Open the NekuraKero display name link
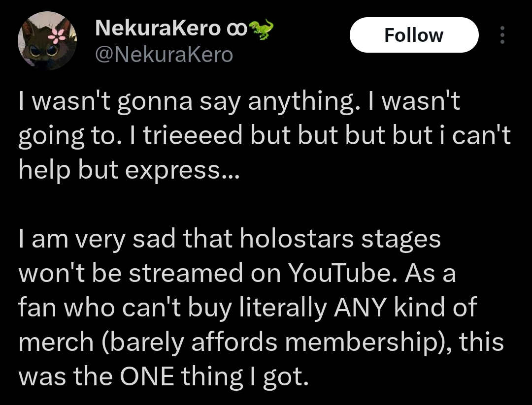The width and height of the screenshot is (532, 405). click(158, 29)
